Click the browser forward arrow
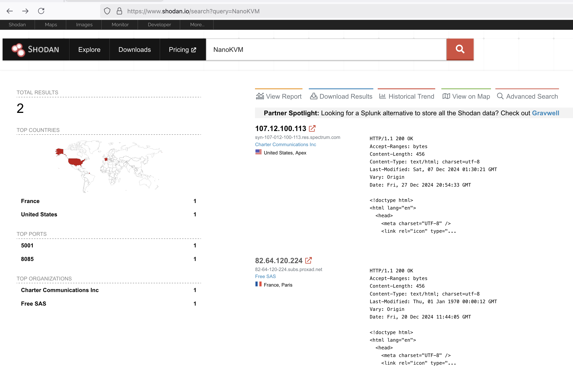Image resolution: width=573 pixels, height=392 pixels. (x=25, y=11)
